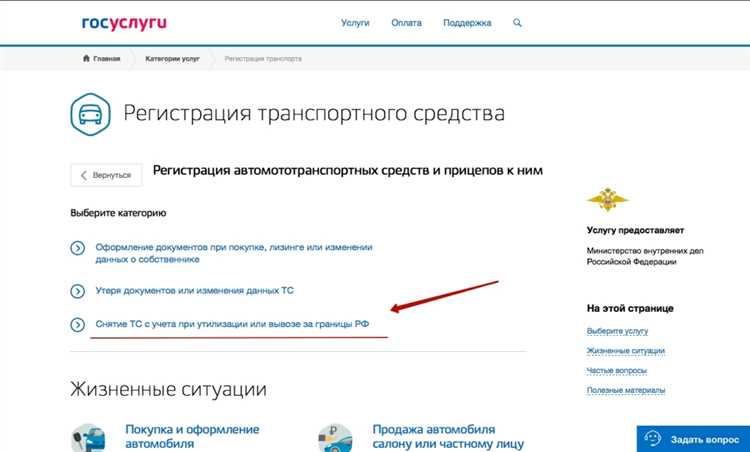This screenshot has width=750, height=452.
Task: Click the Услугу предоставляет label
Action: (x=635, y=231)
